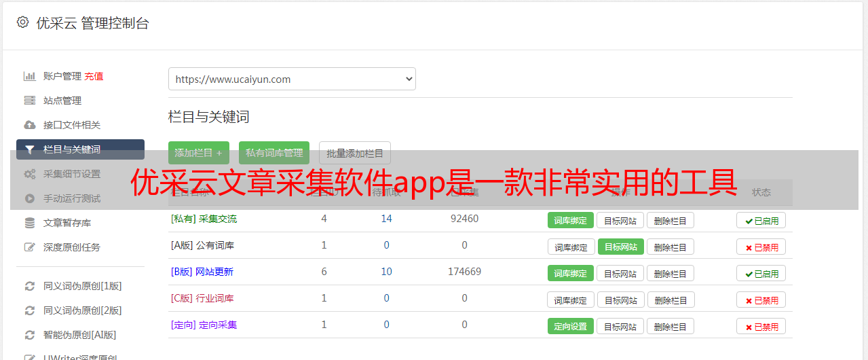Click 目标网站 for 采集交流 row
This screenshot has width=868, height=360.
(620, 220)
